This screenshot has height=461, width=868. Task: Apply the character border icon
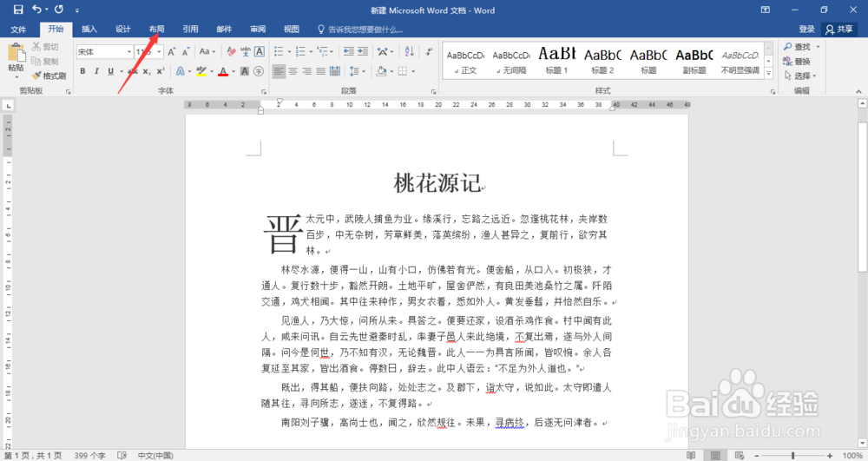click(x=259, y=51)
